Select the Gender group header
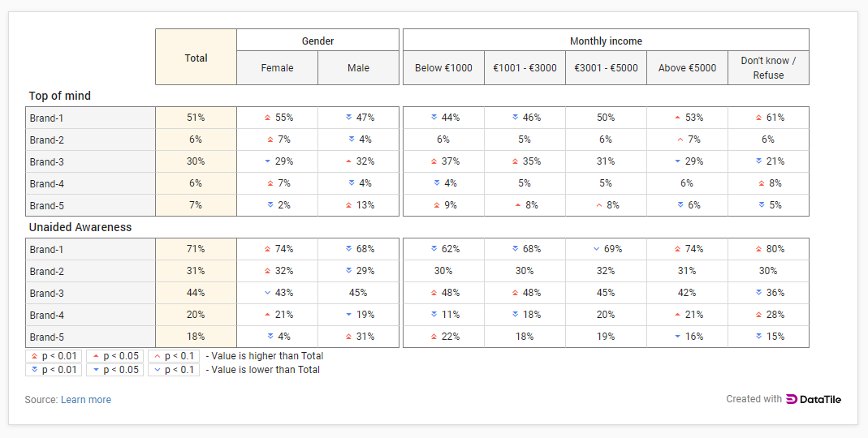868x438 pixels. point(317,41)
